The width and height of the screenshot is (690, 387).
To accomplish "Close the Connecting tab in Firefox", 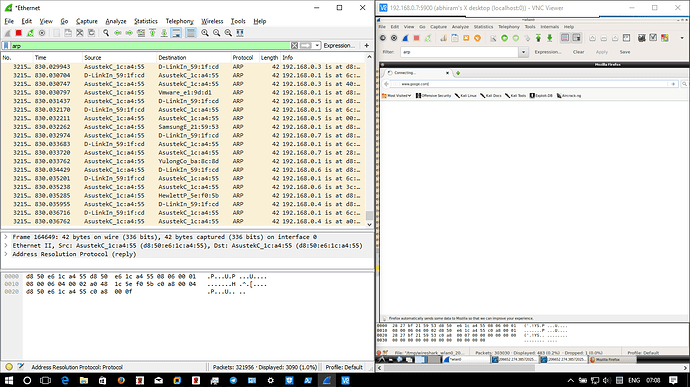I will click(448, 73).
